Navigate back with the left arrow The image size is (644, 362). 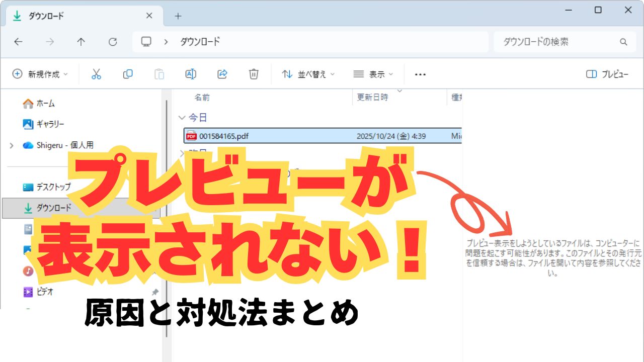click(x=19, y=42)
